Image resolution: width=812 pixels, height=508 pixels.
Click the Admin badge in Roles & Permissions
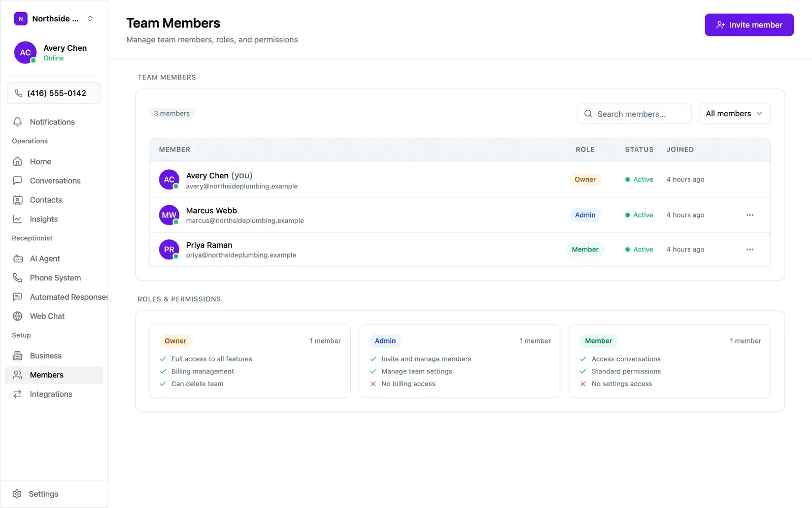385,341
